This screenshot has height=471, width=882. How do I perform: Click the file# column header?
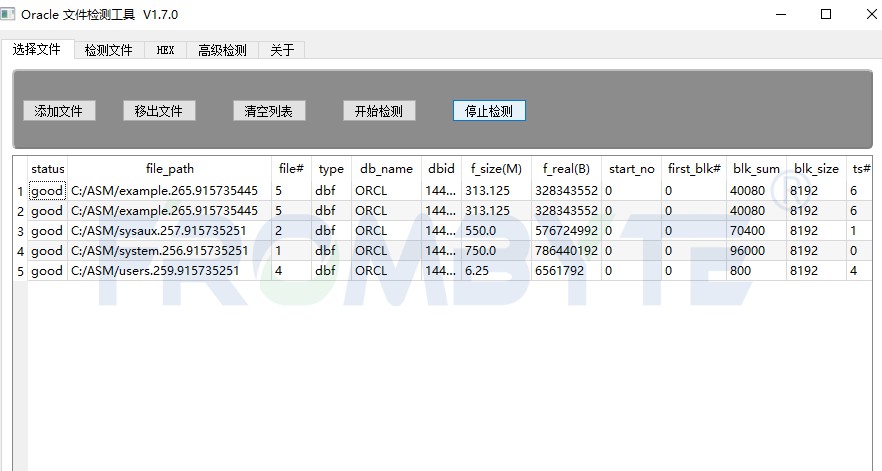tap(291, 169)
